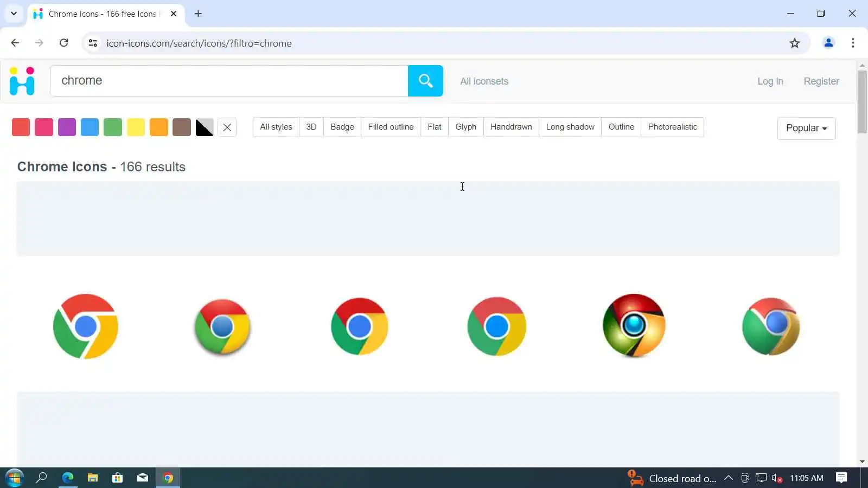868x488 pixels.
Task: Open network status tray icon
Action: (x=761, y=478)
